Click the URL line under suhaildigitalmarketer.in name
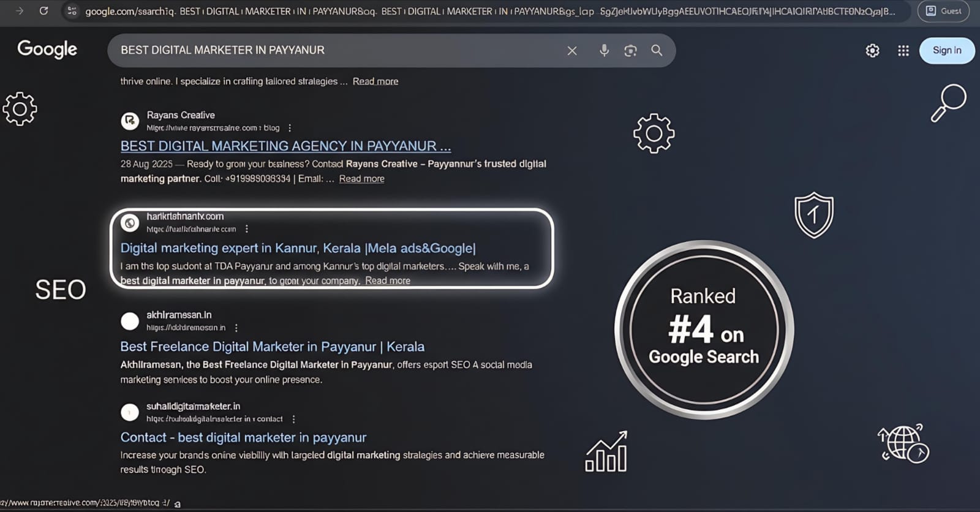Viewport: 980px width, 512px height. (x=214, y=420)
